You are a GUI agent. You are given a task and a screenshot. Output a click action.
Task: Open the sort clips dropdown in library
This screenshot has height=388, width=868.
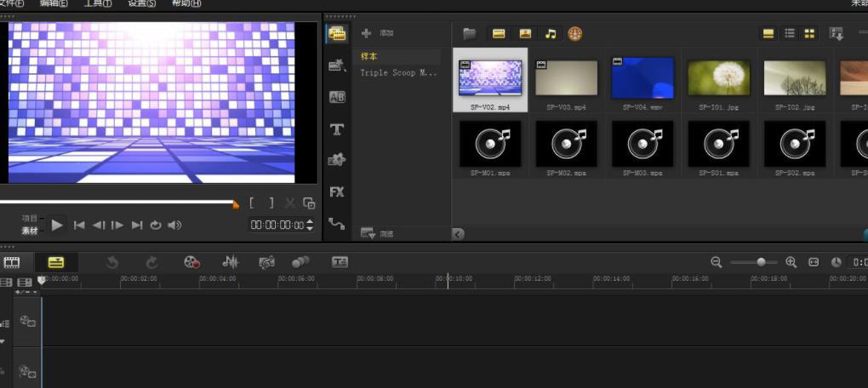(x=837, y=34)
